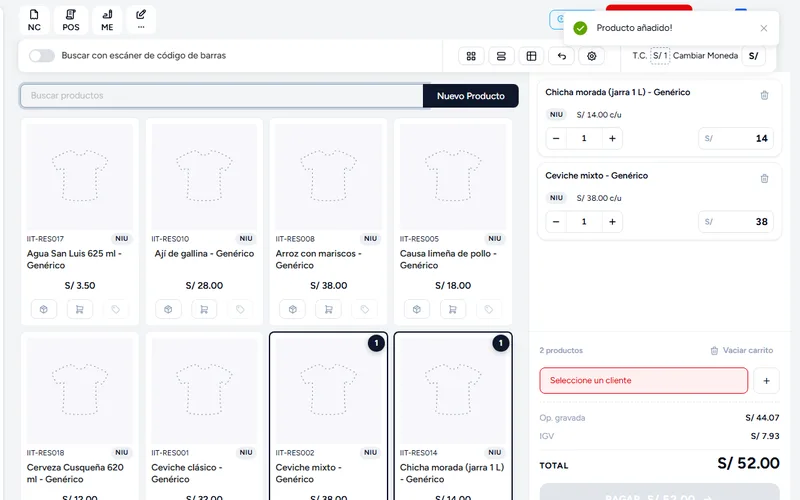Switch to grid view layout
The height and width of the screenshot is (500, 800).
471,56
